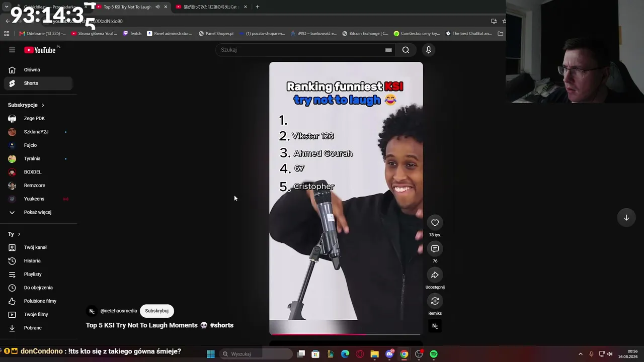Open the Odebrane Gmail bookmark

42,34
